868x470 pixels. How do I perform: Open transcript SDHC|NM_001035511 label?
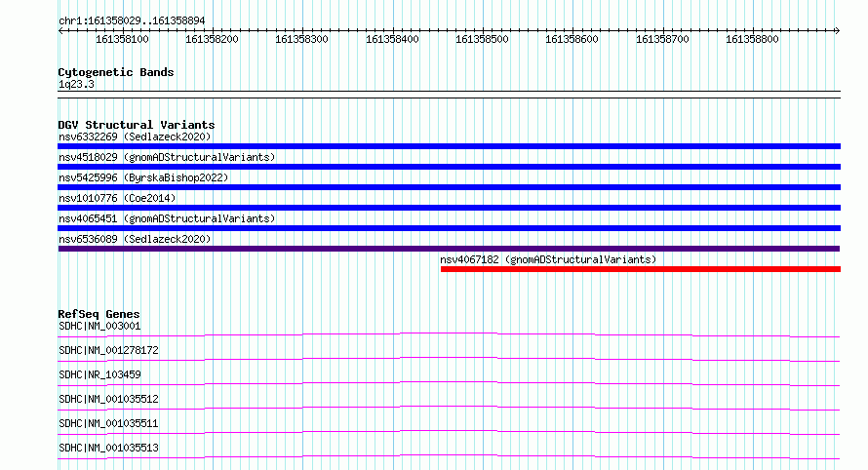point(108,423)
